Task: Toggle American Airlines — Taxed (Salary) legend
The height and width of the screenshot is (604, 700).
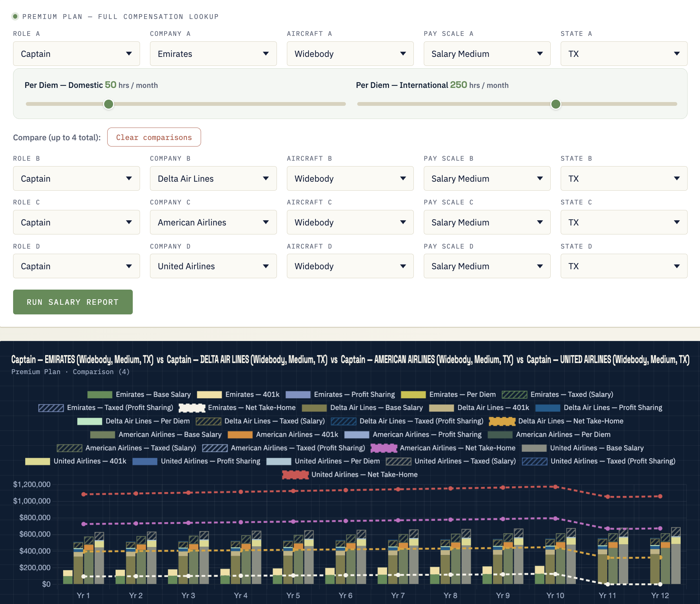Action: pos(127,448)
